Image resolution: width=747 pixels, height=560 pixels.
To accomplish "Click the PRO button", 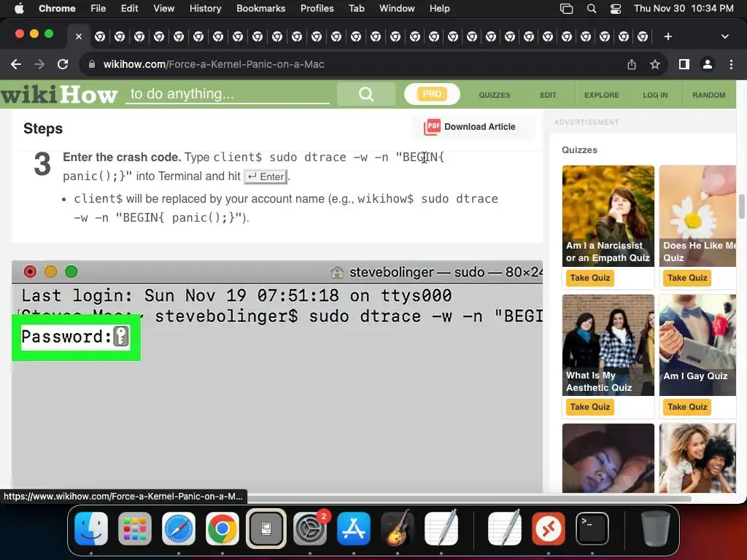I will (432, 94).
